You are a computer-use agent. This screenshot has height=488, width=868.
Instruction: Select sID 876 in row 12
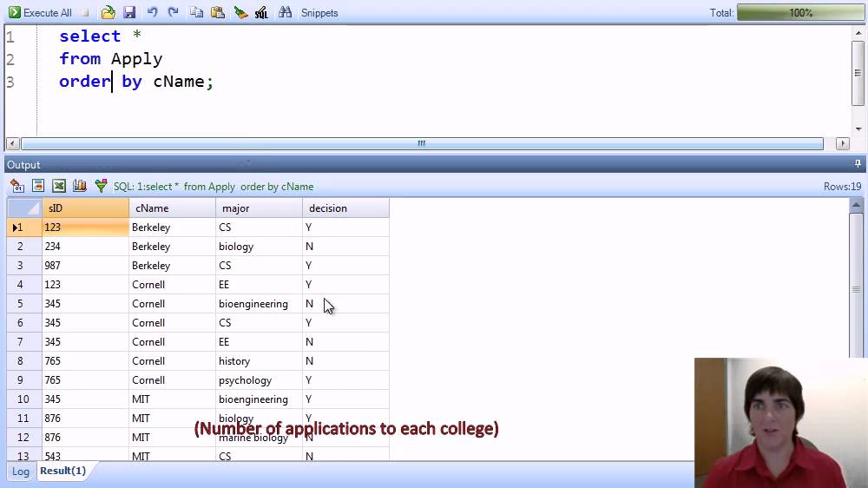coord(85,438)
